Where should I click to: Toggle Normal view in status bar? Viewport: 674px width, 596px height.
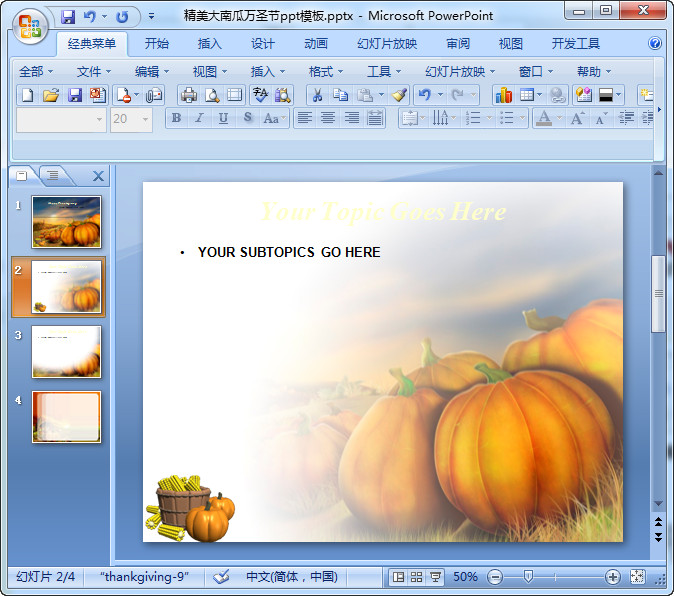pos(398,577)
